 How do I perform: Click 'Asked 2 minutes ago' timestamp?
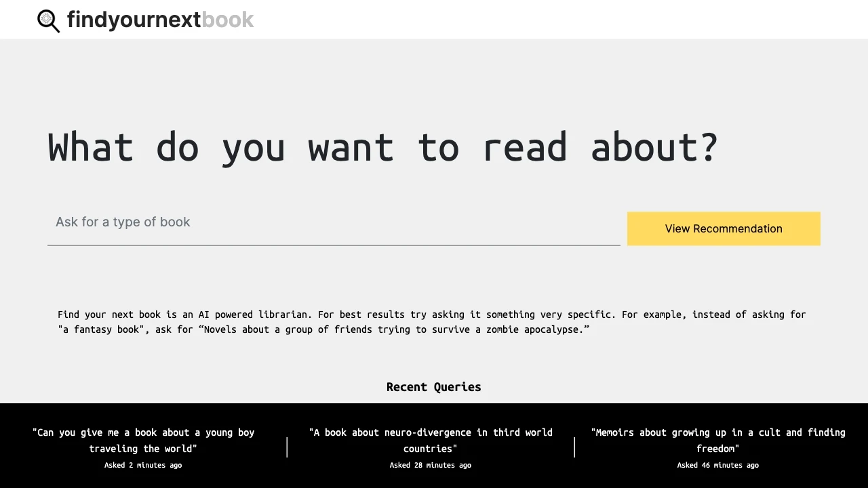143,465
